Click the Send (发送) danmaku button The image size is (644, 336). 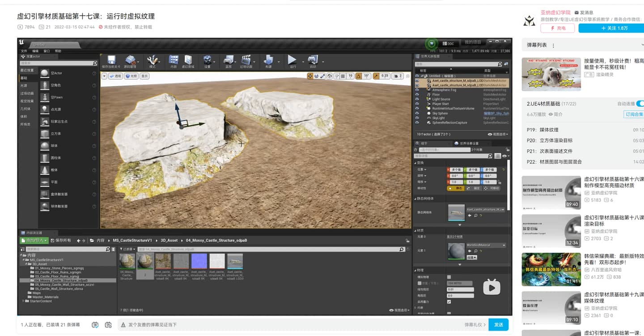pos(499,325)
